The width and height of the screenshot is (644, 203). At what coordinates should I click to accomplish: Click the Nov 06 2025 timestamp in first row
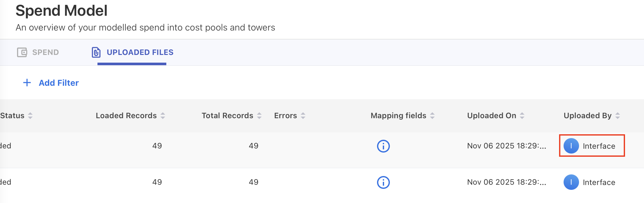coord(506,146)
